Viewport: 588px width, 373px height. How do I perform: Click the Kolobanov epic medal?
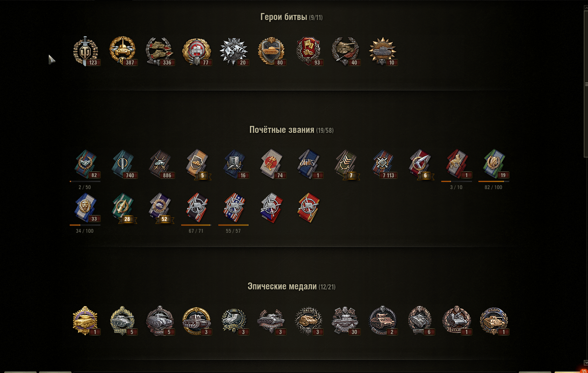click(197, 321)
